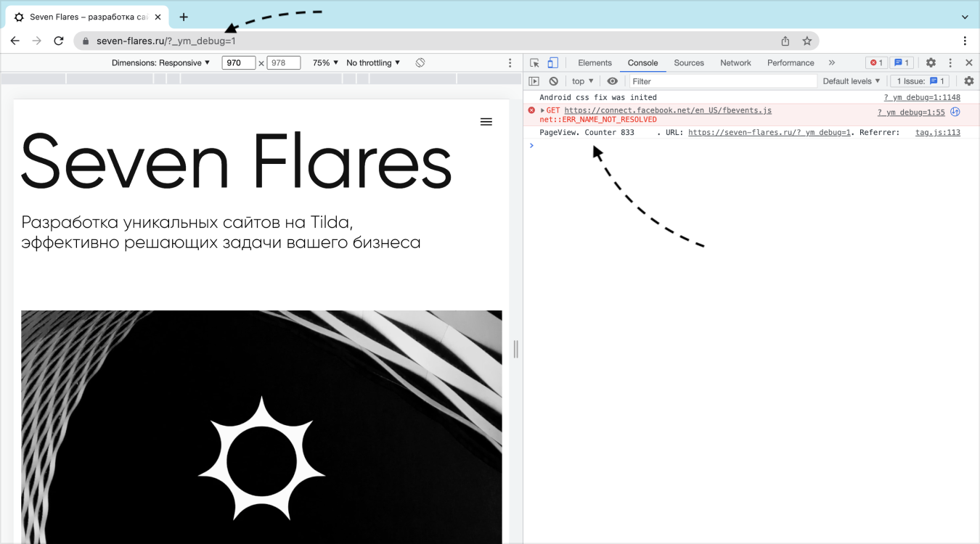Click 'Разработка уникальных сайтов на Tilda' text

187,221
